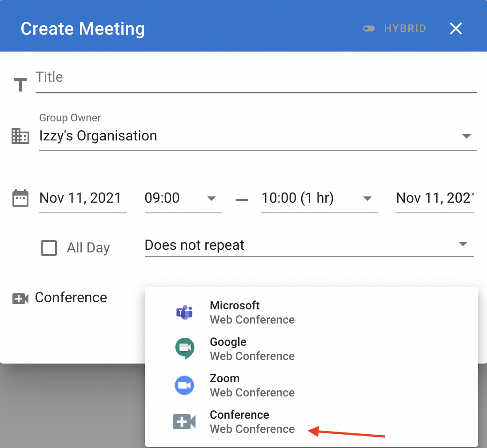This screenshot has height=448, width=487.
Task: Click the Conference label beside camera icon
Action: tap(71, 298)
